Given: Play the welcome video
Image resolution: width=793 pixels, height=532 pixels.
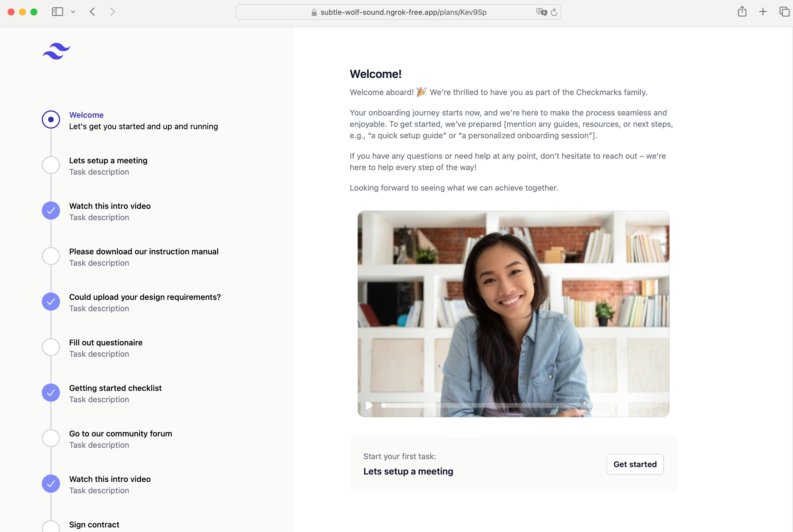Looking at the screenshot, I should coord(369,405).
